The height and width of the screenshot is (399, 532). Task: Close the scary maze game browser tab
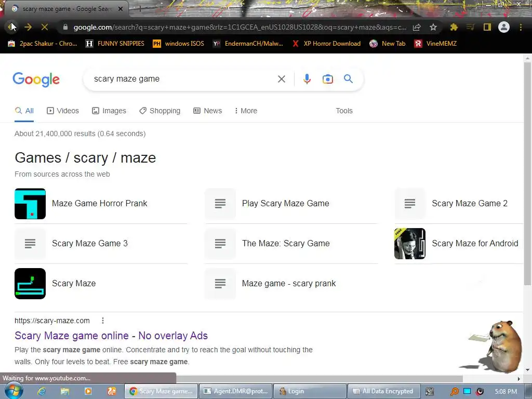[x=121, y=9]
